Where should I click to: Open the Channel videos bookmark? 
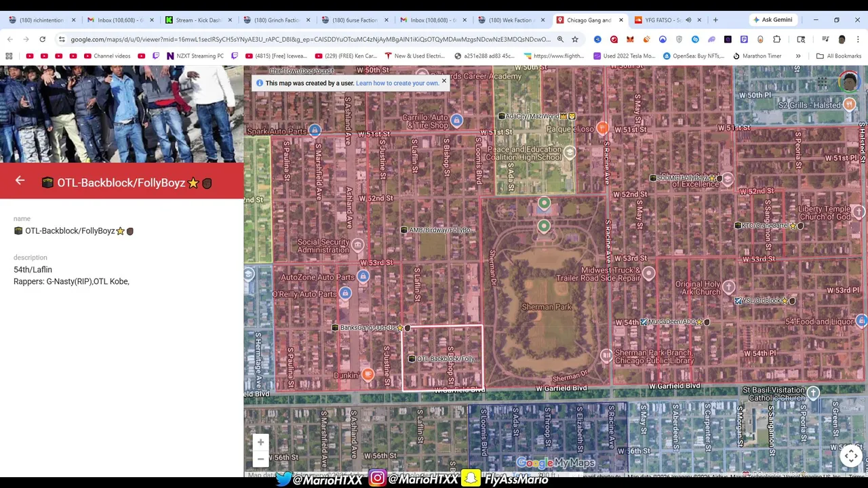coord(107,56)
